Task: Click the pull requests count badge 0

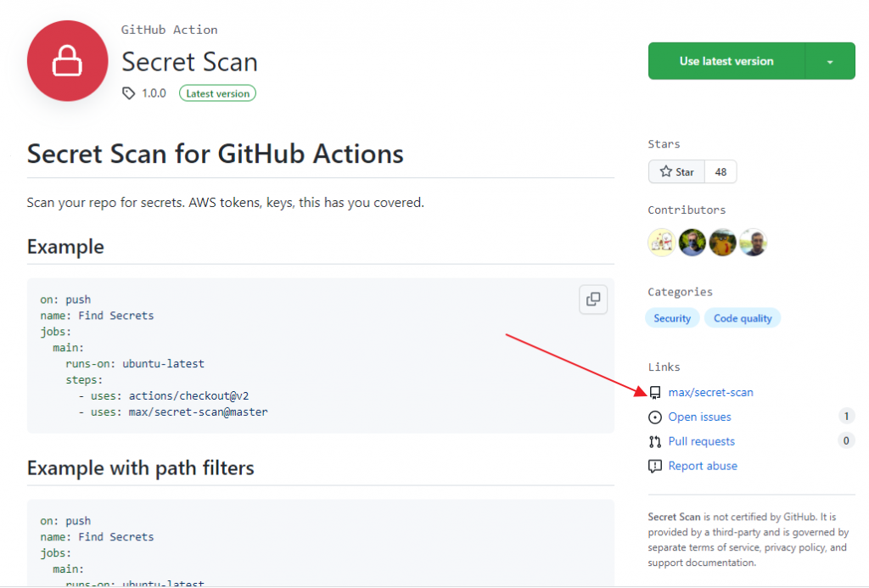Action: click(846, 440)
